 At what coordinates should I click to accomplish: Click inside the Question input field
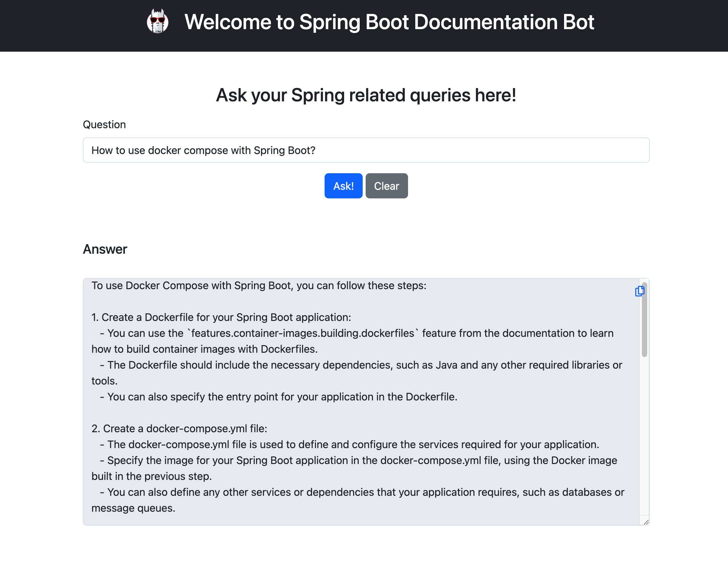tap(366, 150)
